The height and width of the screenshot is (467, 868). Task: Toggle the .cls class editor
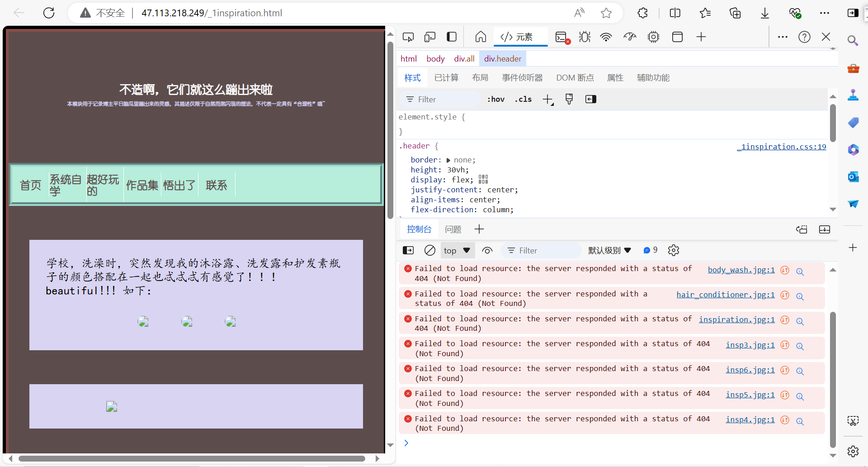[x=523, y=100]
